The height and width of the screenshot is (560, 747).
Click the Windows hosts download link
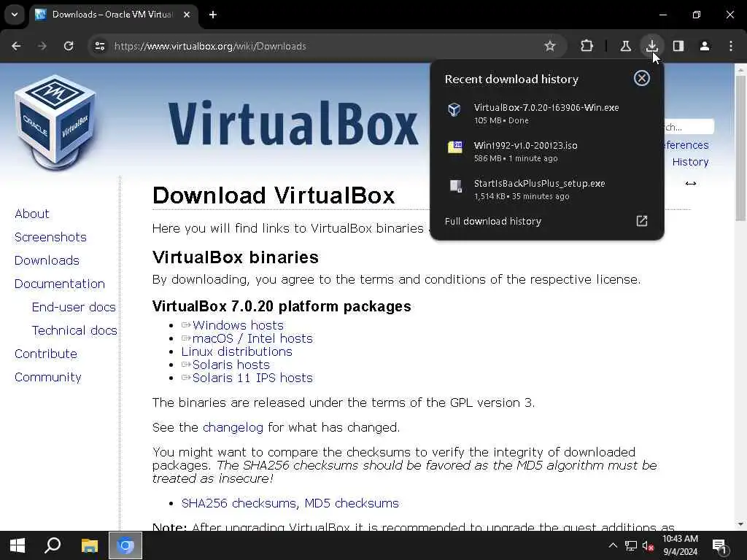point(238,325)
